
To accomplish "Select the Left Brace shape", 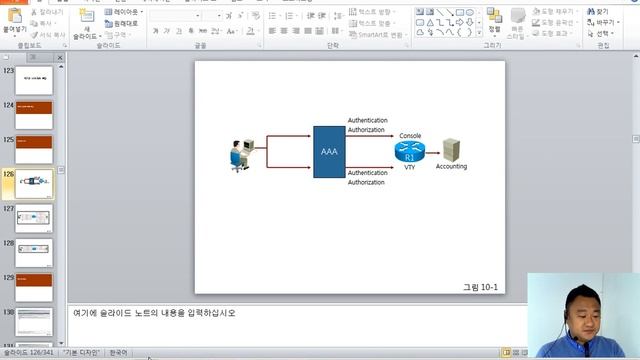I will click(460, 32).
